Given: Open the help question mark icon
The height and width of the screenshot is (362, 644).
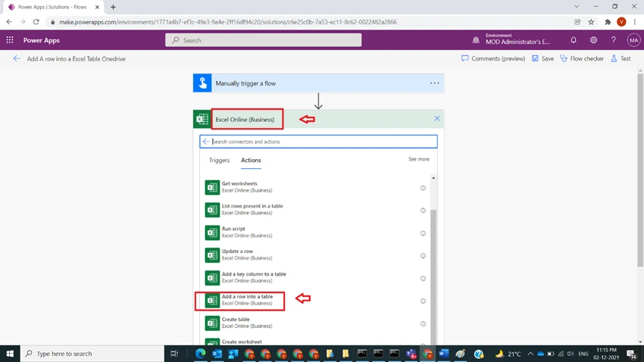Looking at the screenshot, I should 613,40.
